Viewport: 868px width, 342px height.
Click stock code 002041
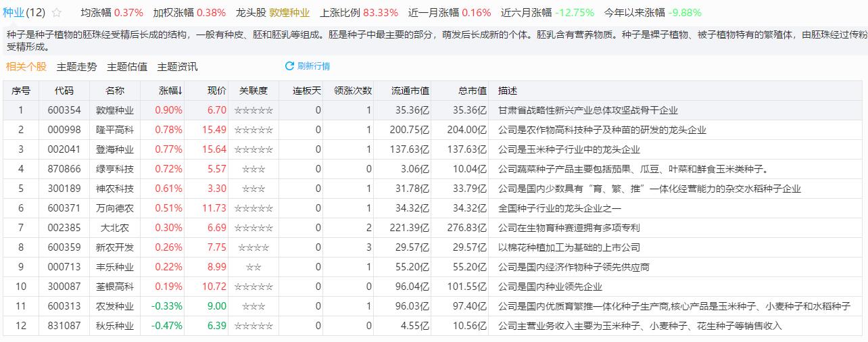[64, 149]
